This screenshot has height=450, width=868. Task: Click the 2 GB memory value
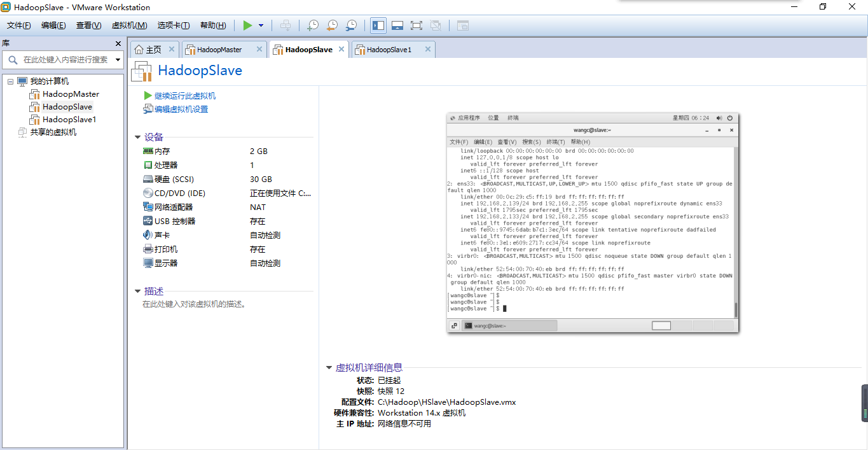point(259,151)
